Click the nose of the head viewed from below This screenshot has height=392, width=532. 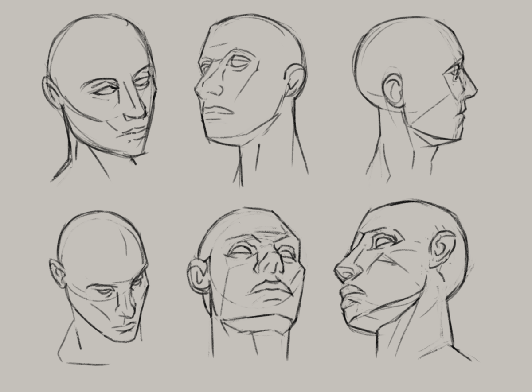[271, 262]
